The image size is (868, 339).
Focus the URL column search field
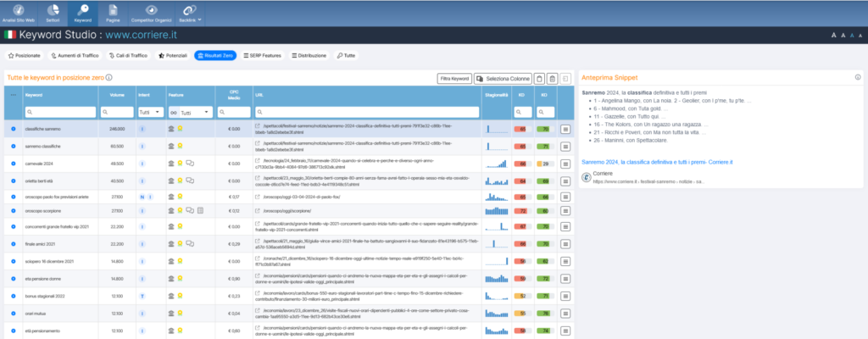click(x=366, y=112)
